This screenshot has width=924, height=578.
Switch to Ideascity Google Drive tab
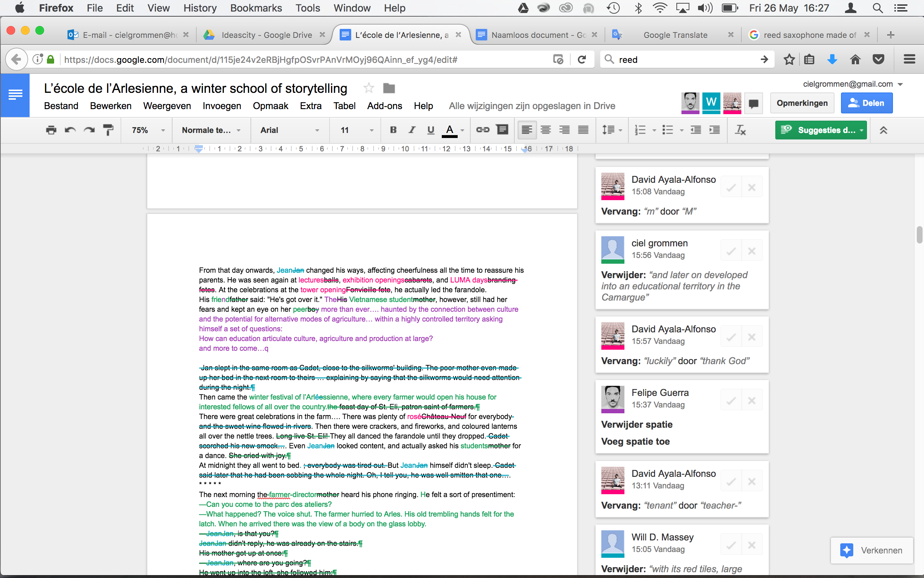click(x=264, y=35)
